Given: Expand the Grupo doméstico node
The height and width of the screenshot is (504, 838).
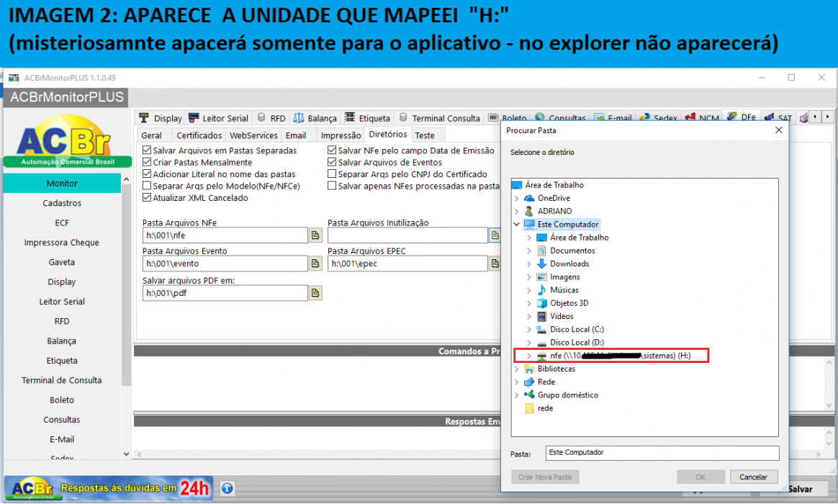Looking at the screenshot, I should pos(517,395).
